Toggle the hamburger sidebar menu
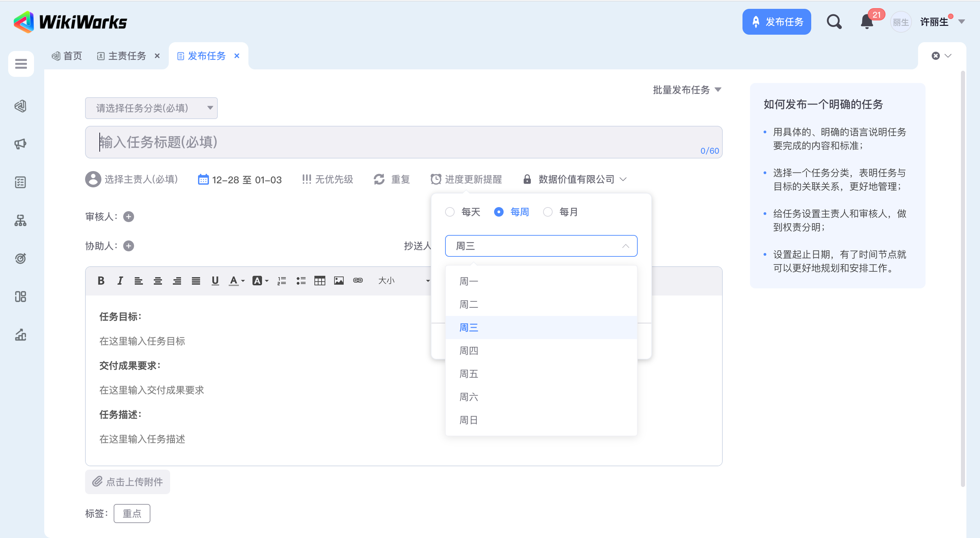 [21, 64]
